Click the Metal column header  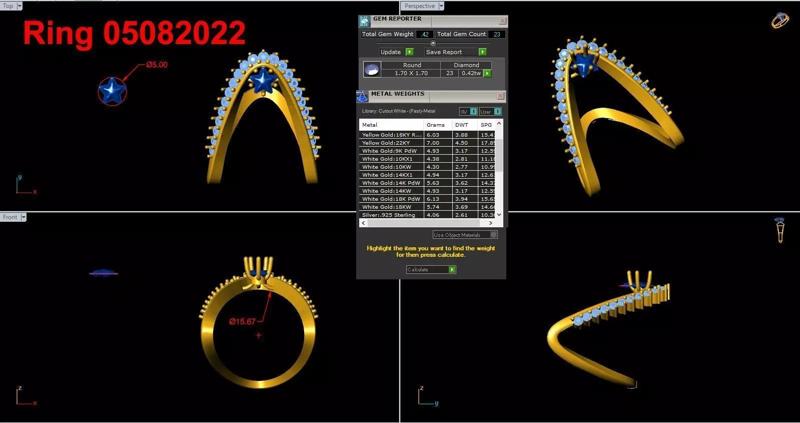[392, 125]
